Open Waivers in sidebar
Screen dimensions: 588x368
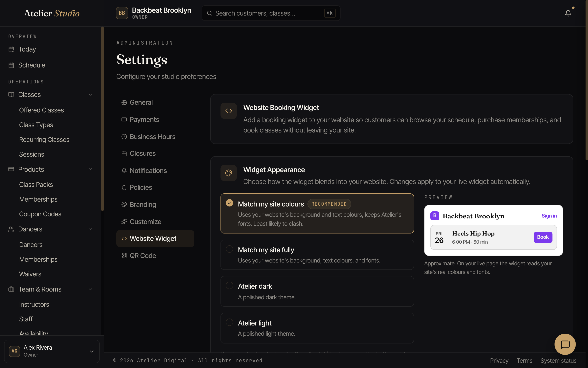pyautogui.click(x=30, y=274)
